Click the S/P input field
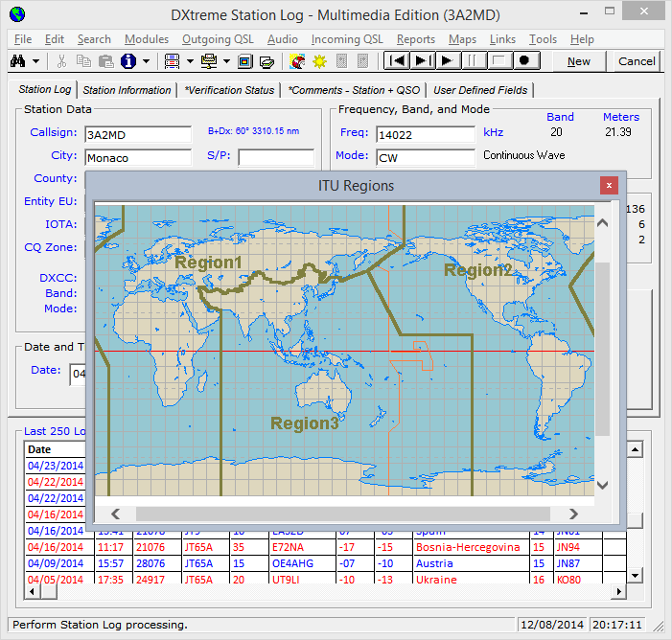Image resolution: width=672 pixels, height=640 pixels. pyautogui.click(x=276, y=158)
